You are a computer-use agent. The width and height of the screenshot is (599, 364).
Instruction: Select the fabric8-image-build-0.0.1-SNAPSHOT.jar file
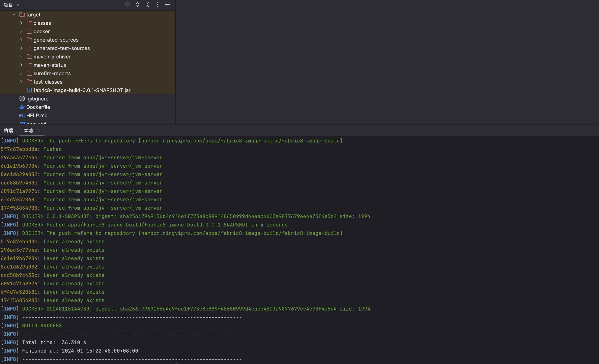pos(82,90)
